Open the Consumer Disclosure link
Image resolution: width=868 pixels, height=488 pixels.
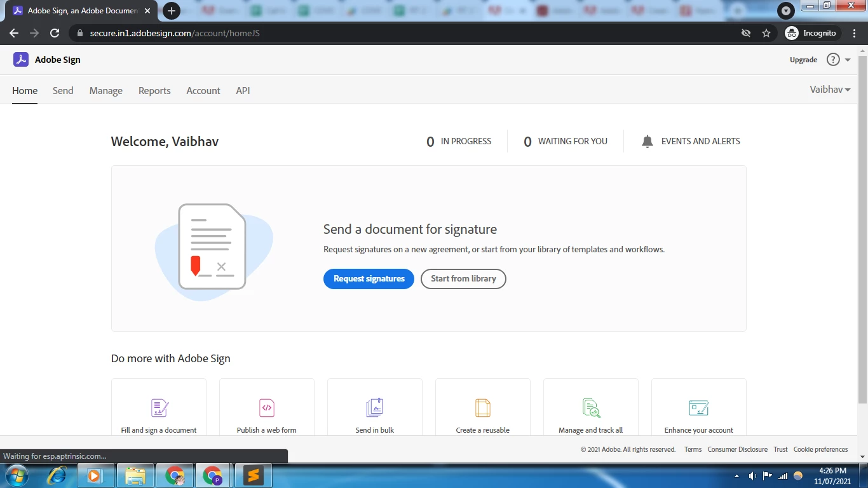click(x=737, y=449)
